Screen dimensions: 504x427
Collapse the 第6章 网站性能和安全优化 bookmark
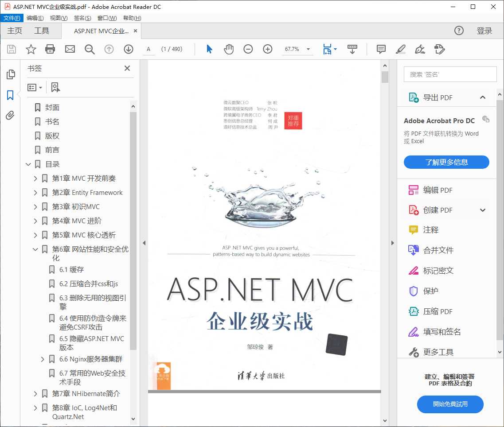[x=35, y=249]
